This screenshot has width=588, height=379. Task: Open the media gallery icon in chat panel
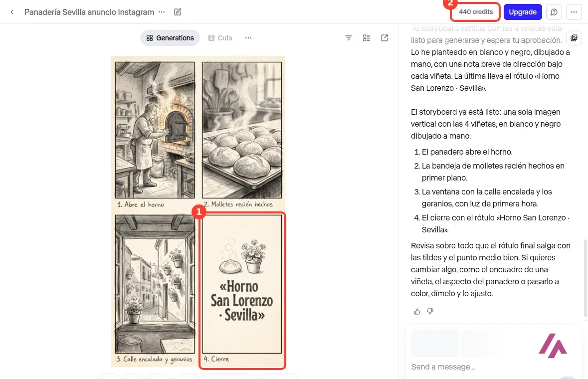click(574, 38)
